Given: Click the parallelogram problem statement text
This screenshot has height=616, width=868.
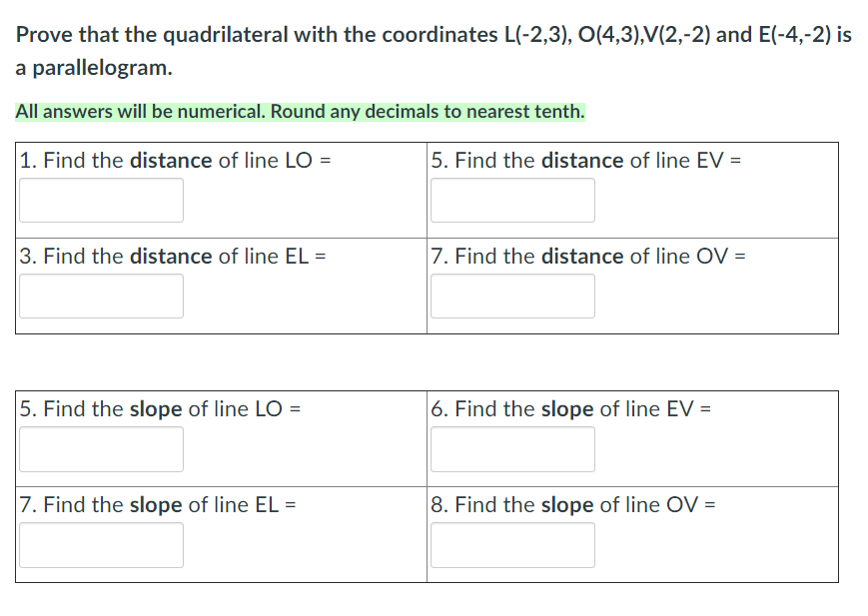Looking at the screenshot, I should (x=434, y=51).
